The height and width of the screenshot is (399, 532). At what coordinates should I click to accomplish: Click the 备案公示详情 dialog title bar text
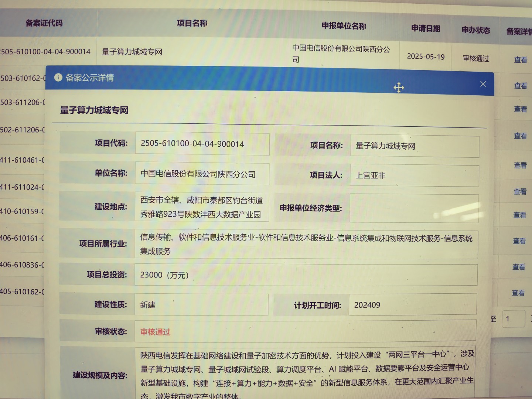[x=89, y=78]
